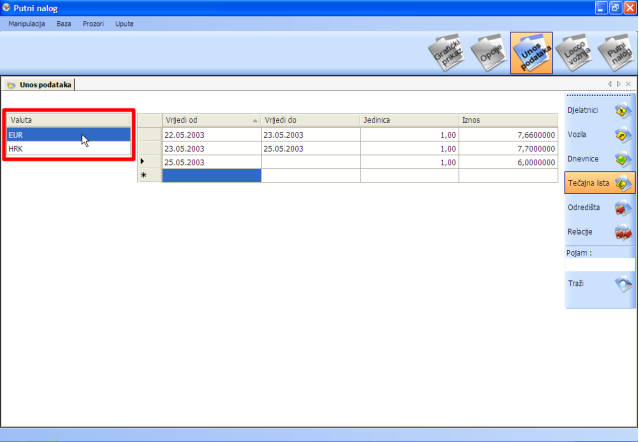Image resolution: width=639 pixels, height=442 pixels.
Task: Close the Putni nalog window
Action: 630,8
